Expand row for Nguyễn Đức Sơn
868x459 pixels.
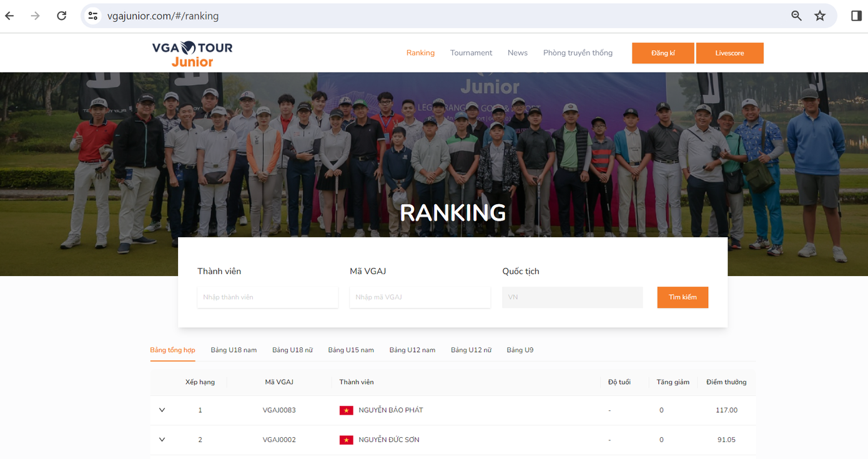tap(162, 440)
